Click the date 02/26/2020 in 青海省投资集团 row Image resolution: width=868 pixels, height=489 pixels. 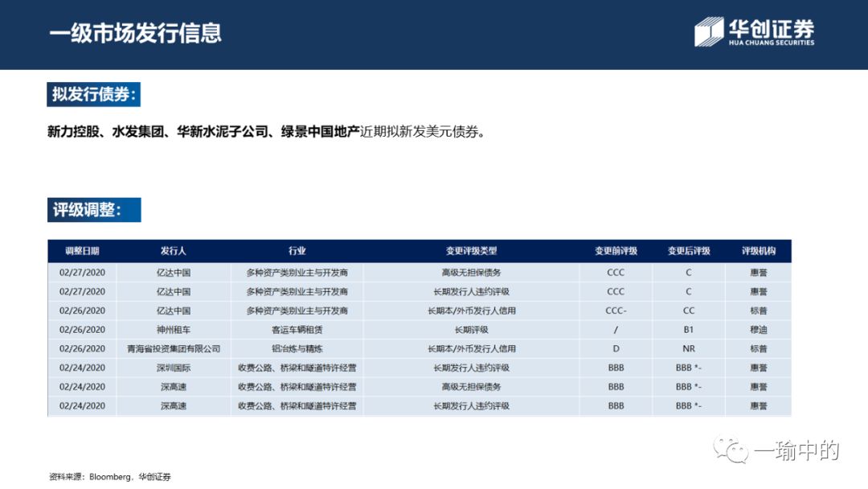click(x=82, y=349)
